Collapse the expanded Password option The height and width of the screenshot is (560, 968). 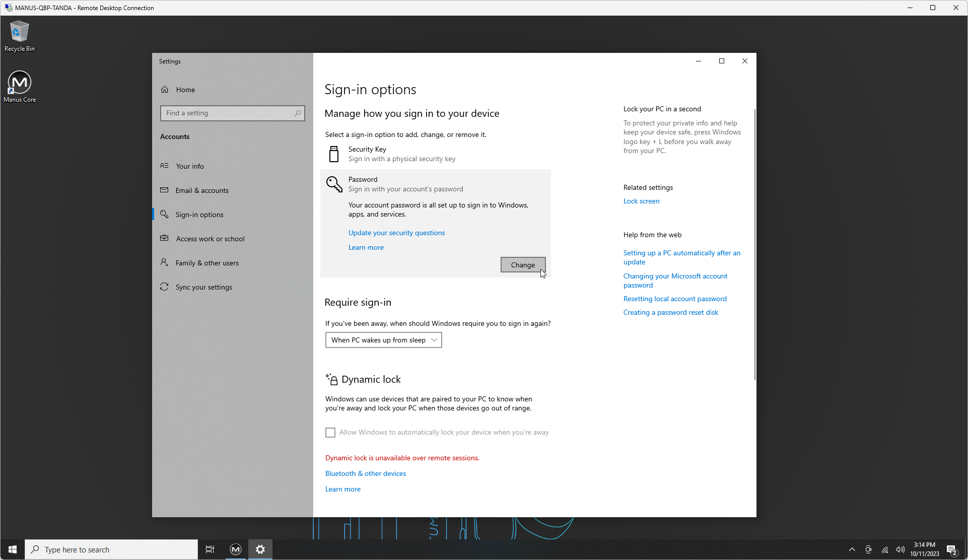click(x=405, y=184)
